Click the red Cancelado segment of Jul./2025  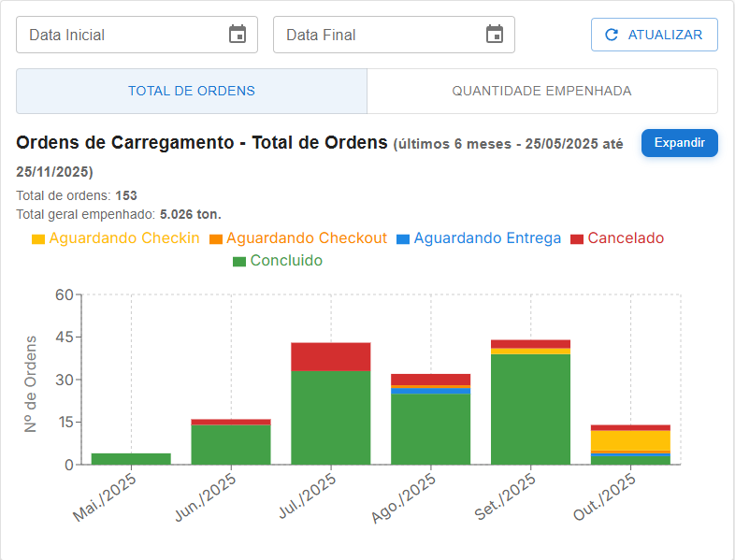(x=331, y=356)
